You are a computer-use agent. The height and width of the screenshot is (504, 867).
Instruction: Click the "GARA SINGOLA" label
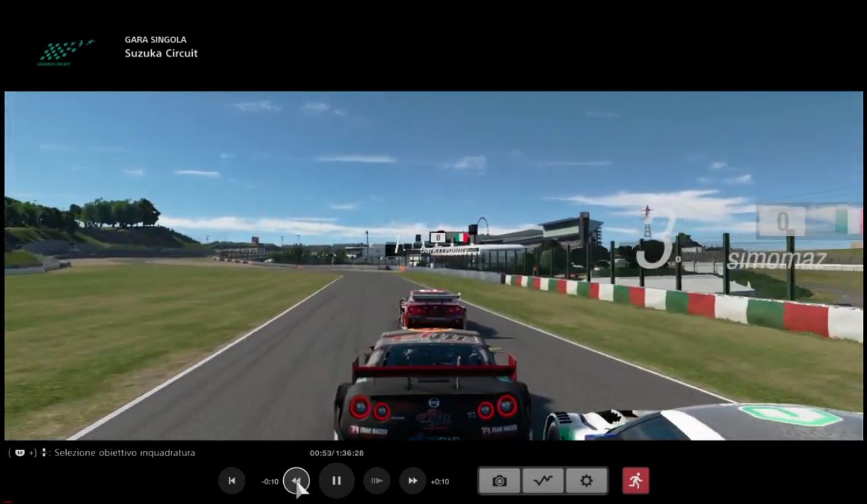[156, 40]
